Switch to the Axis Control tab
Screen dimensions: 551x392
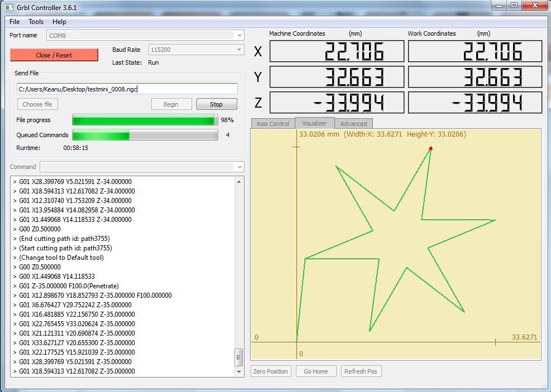click(272, 124)
